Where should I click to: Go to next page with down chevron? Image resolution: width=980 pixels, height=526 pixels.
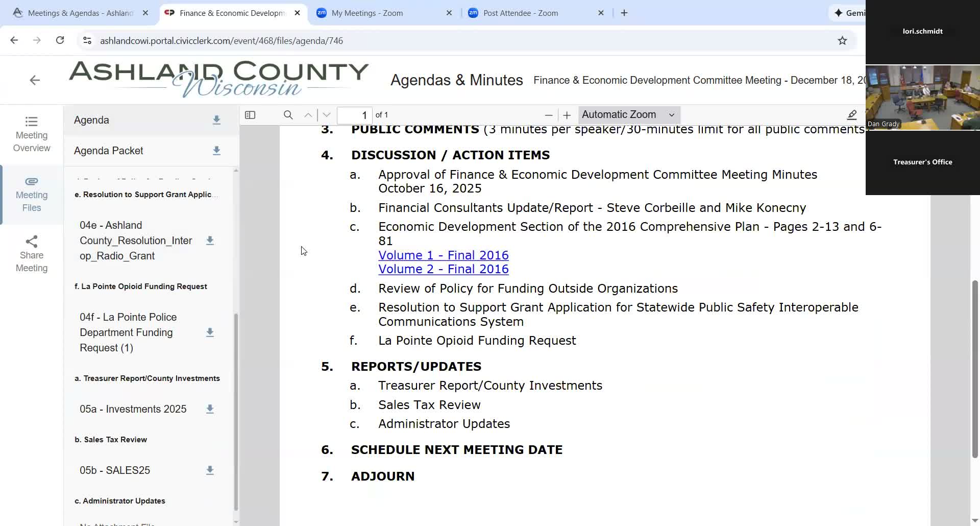(x=326, y=115)
